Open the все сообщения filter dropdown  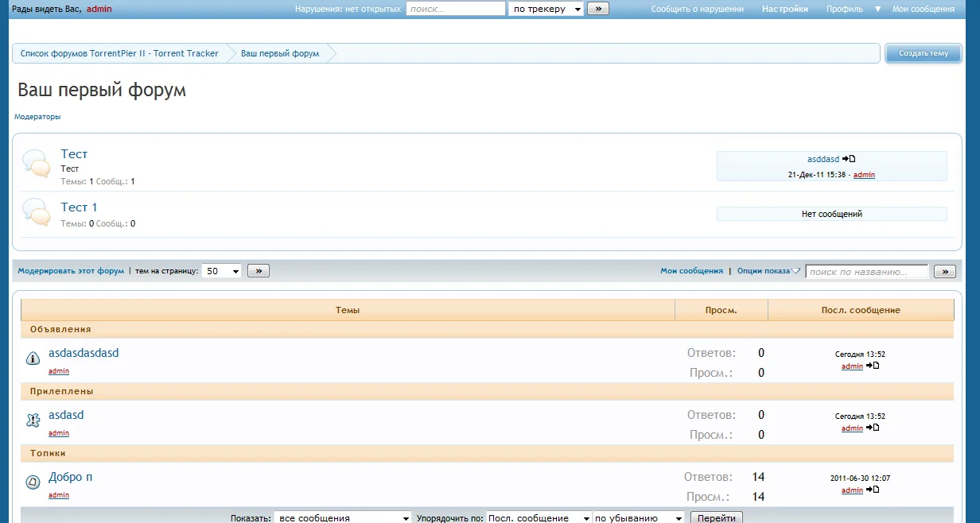coord(343,517)
